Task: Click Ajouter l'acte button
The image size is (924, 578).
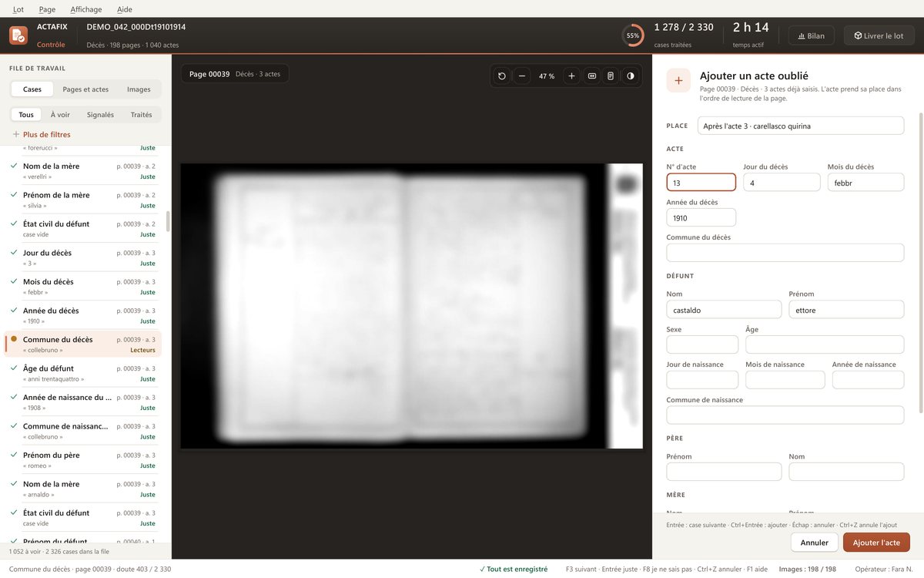Action: [x=876, y=543]
